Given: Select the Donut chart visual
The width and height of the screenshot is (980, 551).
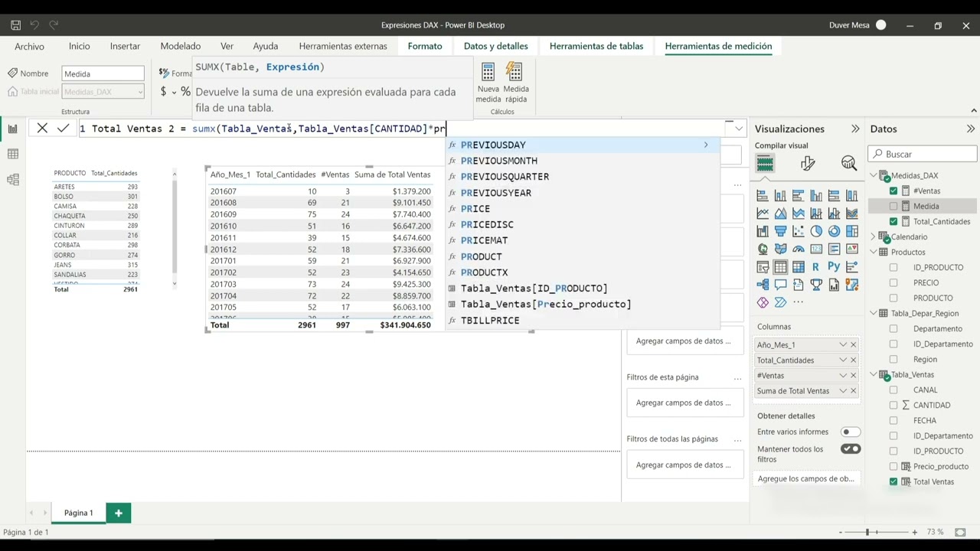Looking at the screenshot, I should click(x=834, y=231).
